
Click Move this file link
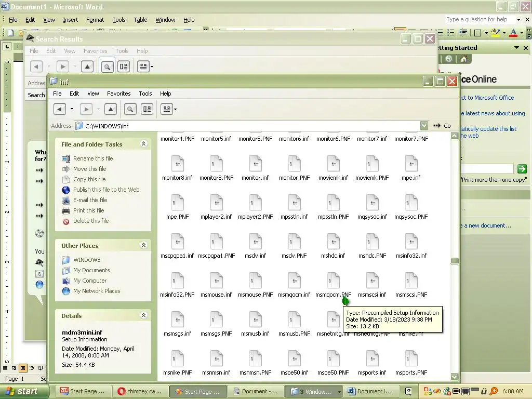coord(89,169)
